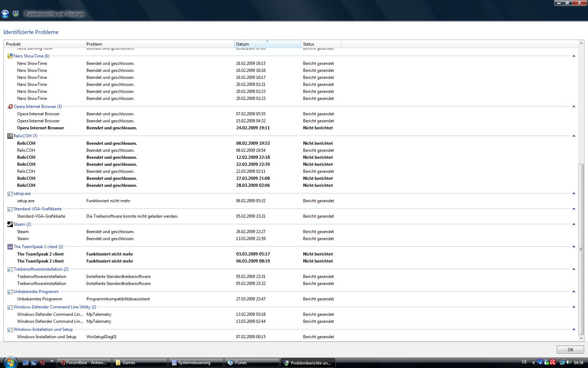Collapse the Steam group
Screen dimensions: 588x368
[574, 224]
